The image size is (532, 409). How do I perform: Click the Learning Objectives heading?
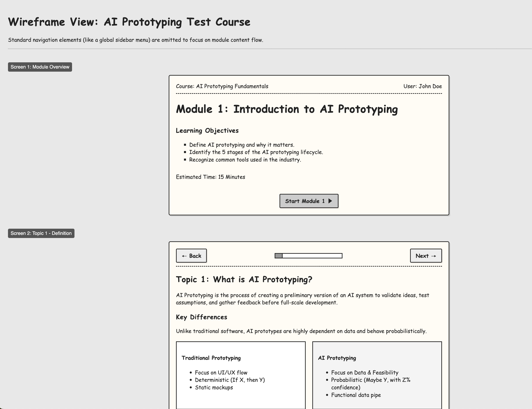[x=207, y=130]
